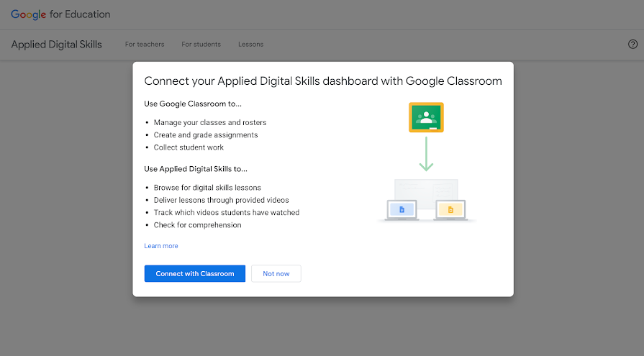Image resolution: width=644 pixels, height=356 pixels.
Task: Click 'Use Google Classroom to...' heading
Action: pyautogui.click(x=193, y=104)
